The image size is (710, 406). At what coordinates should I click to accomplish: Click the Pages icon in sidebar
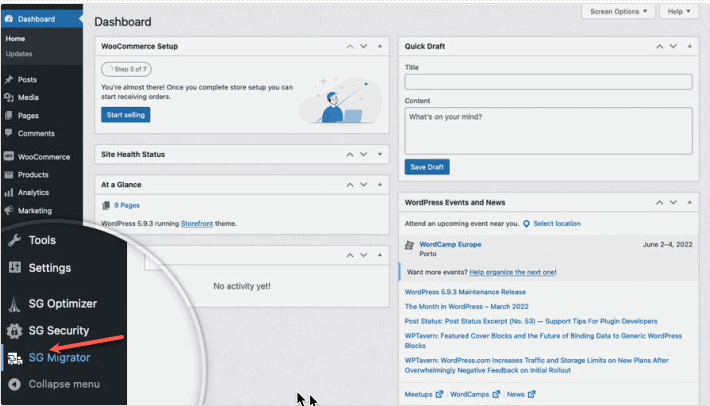pos(9,115)
